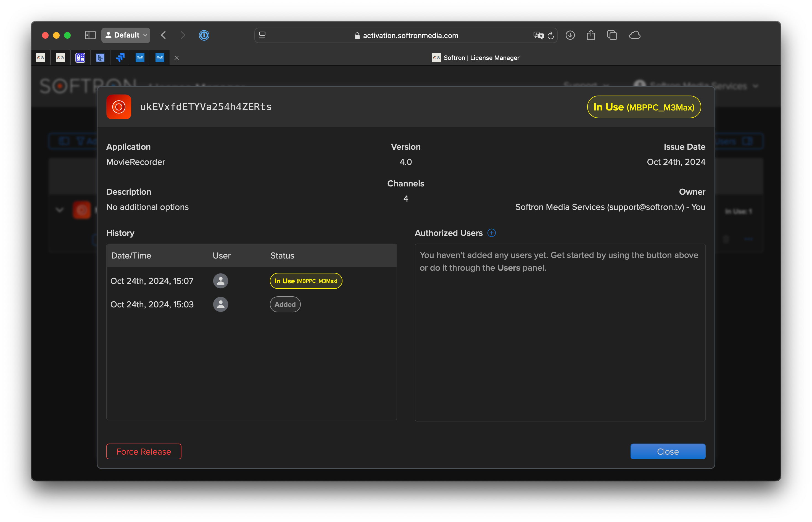Switch to the first pinned Softron tab
This screenshot has width=812, height=522.
(x=41, y=58)
